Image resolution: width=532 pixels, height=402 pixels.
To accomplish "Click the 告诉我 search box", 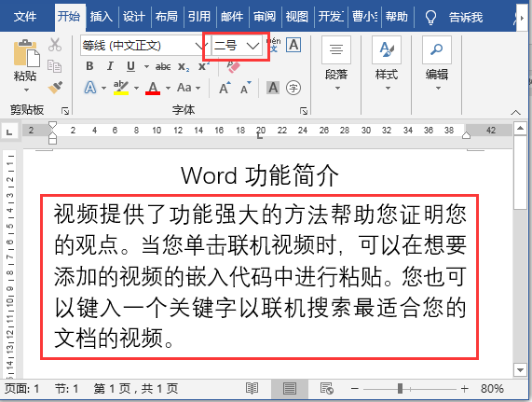I will click(466, 17).
